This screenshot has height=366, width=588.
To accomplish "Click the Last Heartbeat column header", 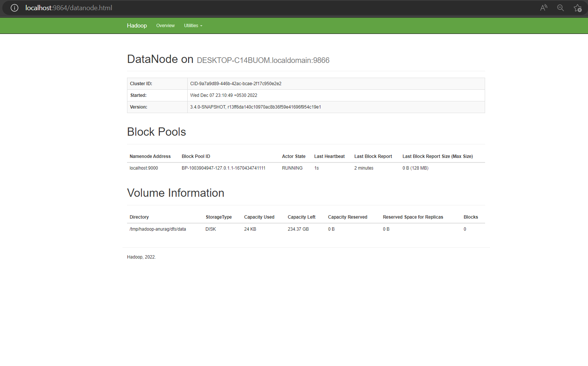I will (329, 156).
